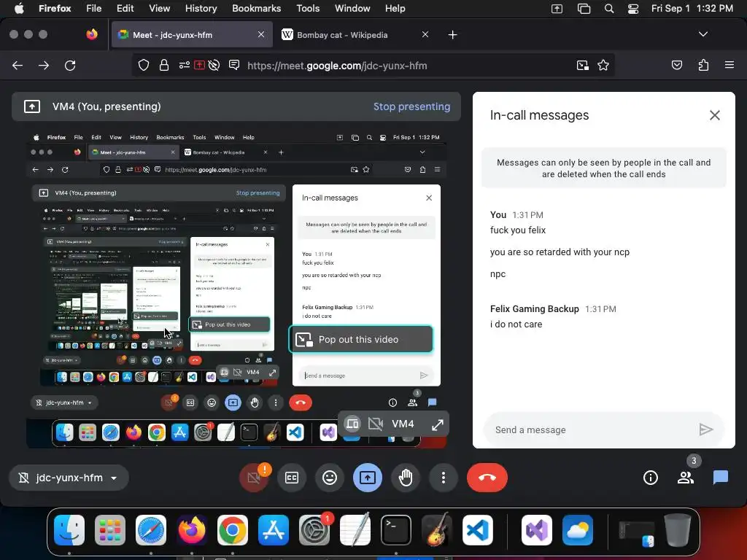This screenshot has height=560, width=747.
Task: Open the site permissions icon in address bar
Action: [185, 65]
